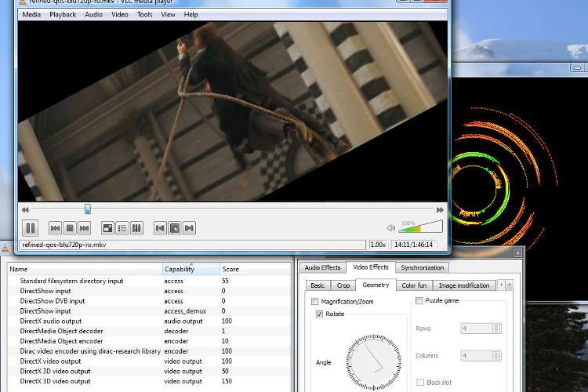Pause the video with the pause button

(30, 228)
